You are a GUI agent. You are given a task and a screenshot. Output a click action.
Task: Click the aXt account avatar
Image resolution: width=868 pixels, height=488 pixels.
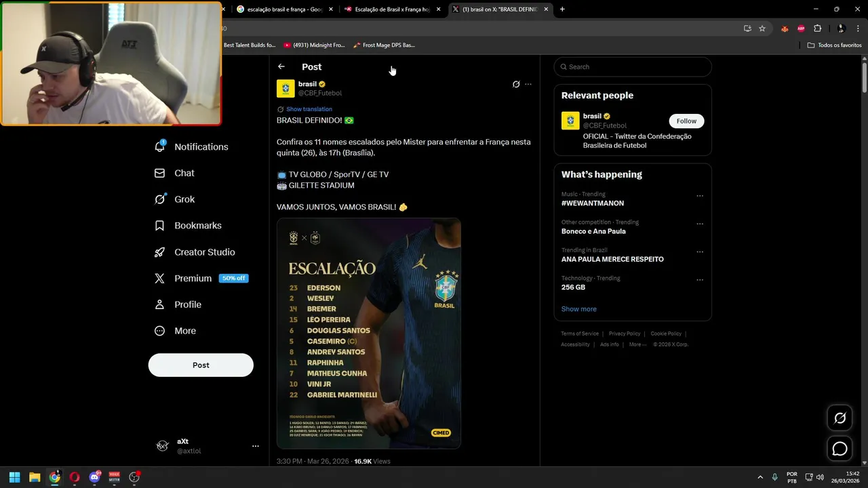click(x=163, y=446)
